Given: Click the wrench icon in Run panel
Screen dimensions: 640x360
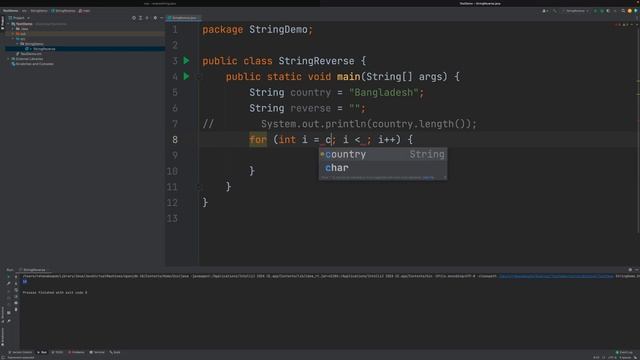Looking at the screenshot, I should pyautogui.click(x=9, y=284).
